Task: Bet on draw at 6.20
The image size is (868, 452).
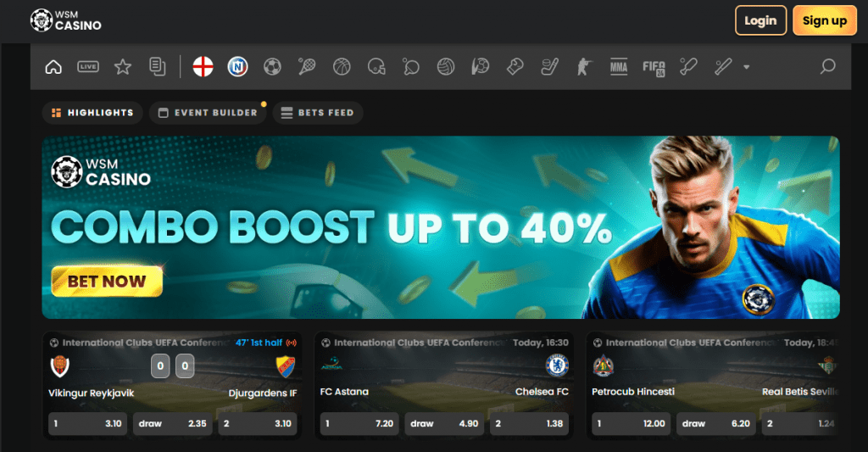Action: [x=715, y=424]
